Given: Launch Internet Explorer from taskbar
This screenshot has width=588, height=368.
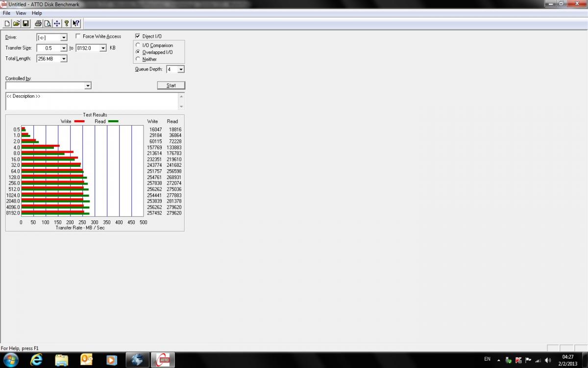Looking at the screenshot, I should click(x=36, y=360).
